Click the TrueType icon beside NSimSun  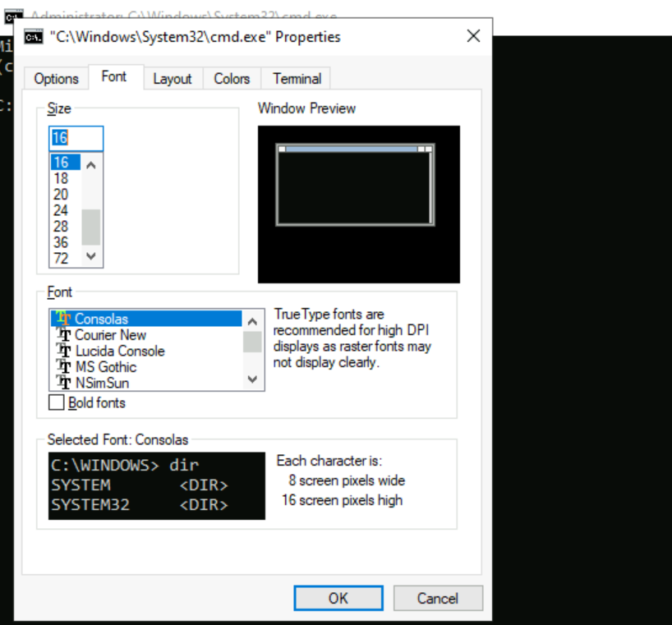point(64,383)
